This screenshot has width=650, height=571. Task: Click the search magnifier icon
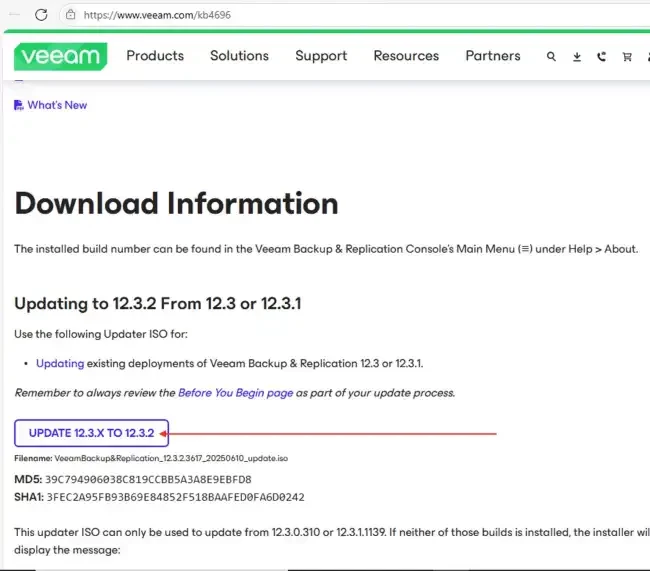[x=551, y=56]
